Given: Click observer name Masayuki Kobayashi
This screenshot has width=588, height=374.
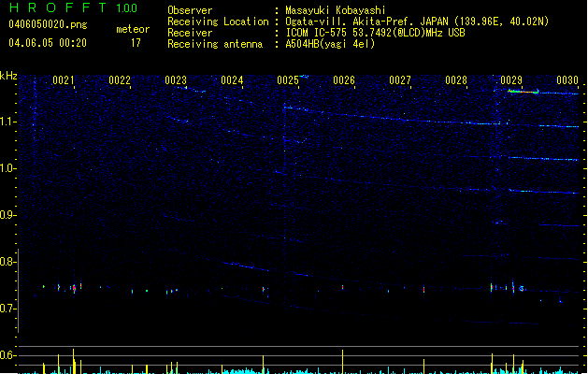Looking at the screenshot, I should point(336,10).
